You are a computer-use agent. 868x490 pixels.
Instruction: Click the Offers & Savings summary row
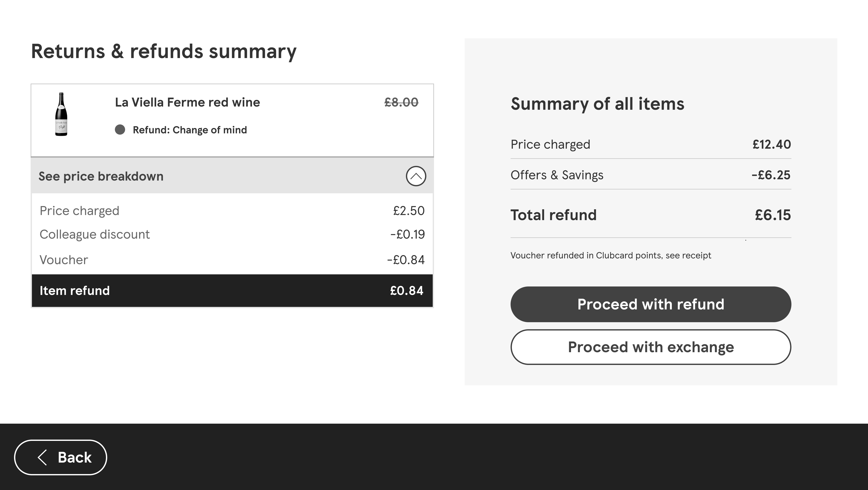(x=651, y=175)
